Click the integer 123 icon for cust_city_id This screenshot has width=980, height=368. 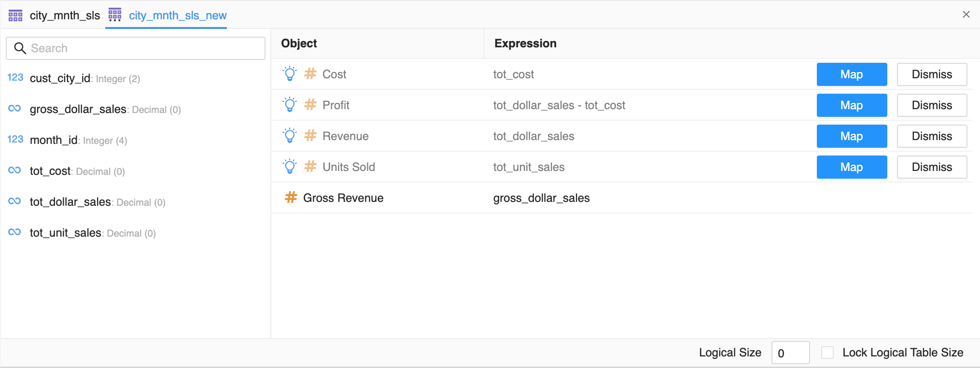(x=15, y=78)
